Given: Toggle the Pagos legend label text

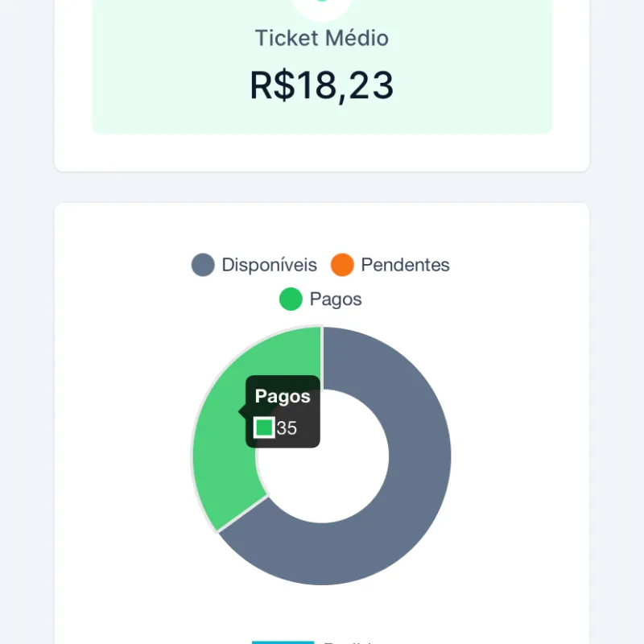Looking at the screenshot, I should 336,299.
